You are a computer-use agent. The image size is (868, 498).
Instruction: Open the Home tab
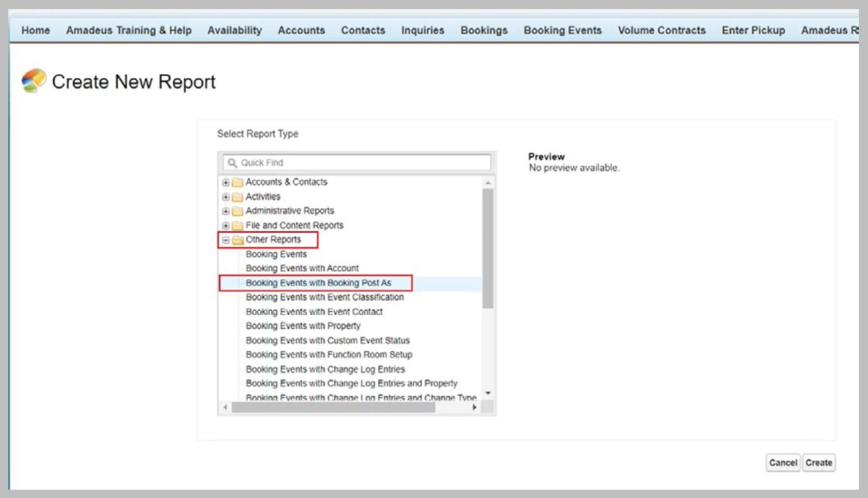(36, 30)
